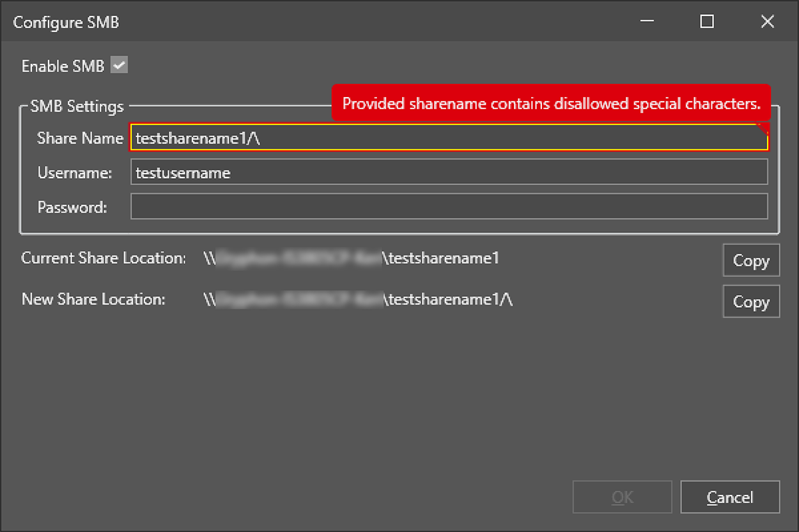Maximize the Configure SMB window
The width and height of the screenshot is (799, 532).
click(x=706, y=22)
